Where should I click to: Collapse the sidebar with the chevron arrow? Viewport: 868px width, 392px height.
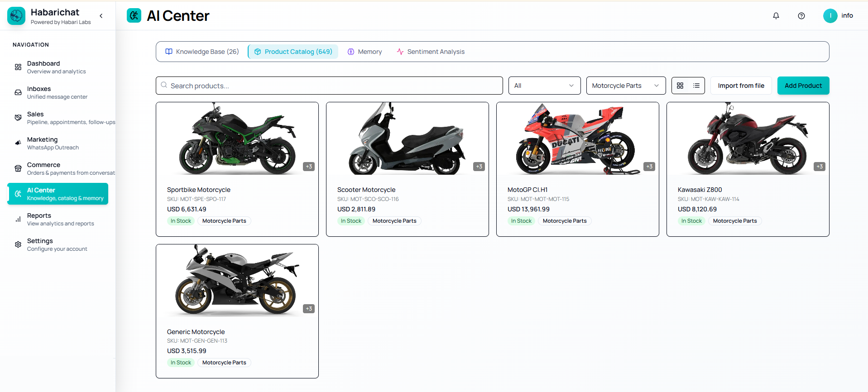pyautogui.click(x=101, y=16)
